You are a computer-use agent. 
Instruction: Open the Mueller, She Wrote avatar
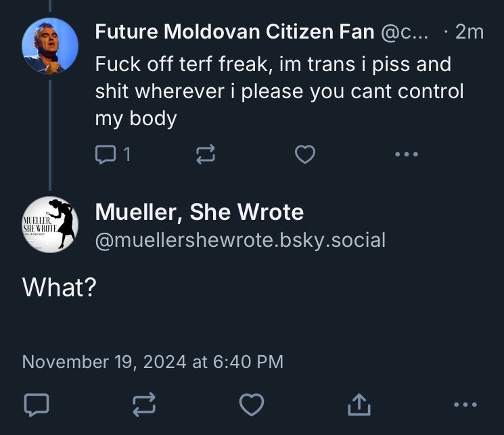pos(50,224)
